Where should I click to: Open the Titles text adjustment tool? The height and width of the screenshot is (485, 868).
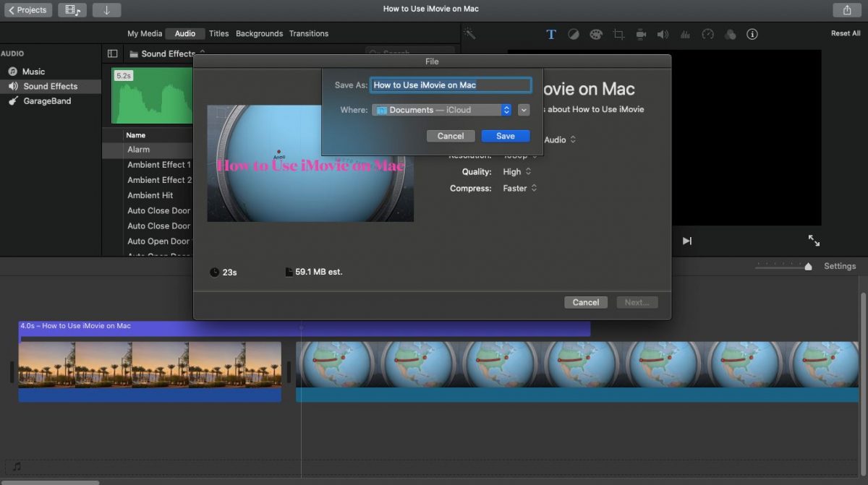click(x=551, y=33)
